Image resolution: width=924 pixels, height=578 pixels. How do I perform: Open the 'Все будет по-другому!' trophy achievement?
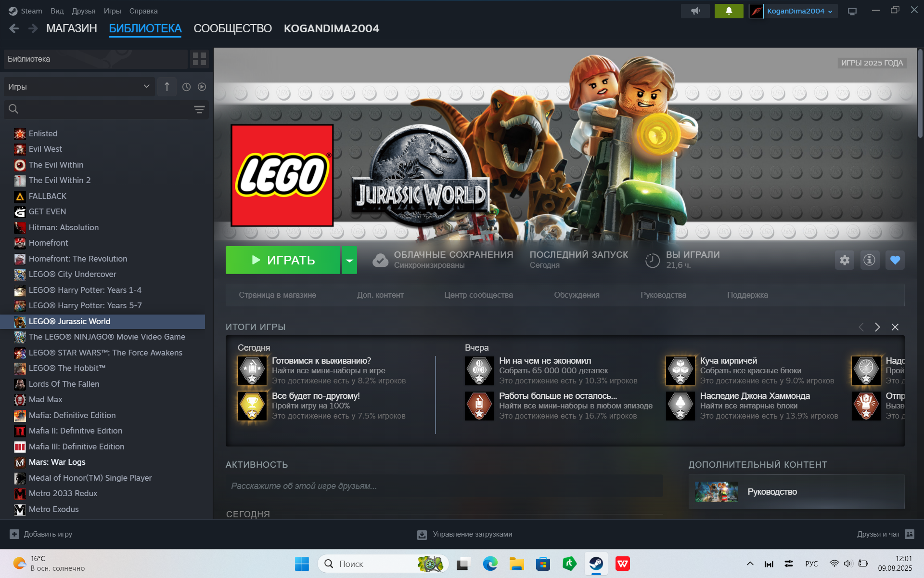[x=252, y=406]
